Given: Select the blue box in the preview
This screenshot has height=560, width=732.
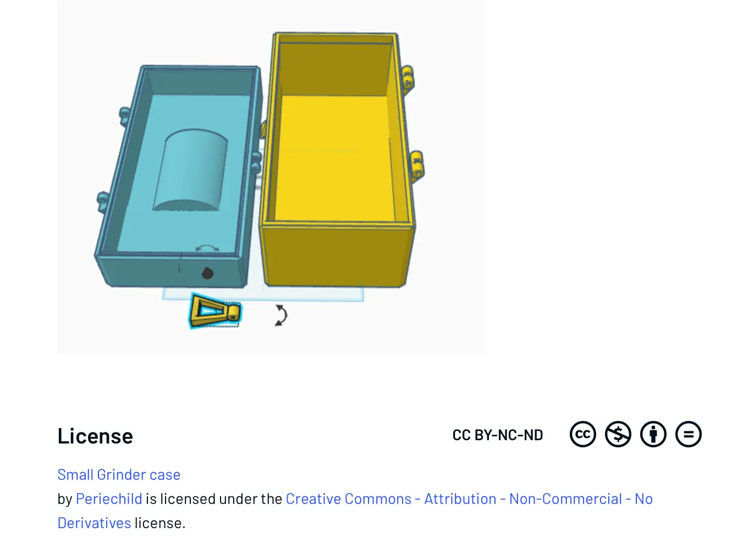Looking at the screenshot, I should [178, 176].
